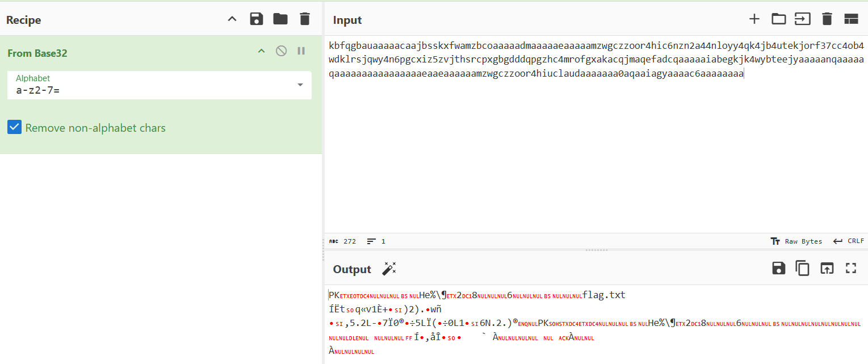Viewport: 868px width, 364px height.
Task: Open the Alphabet dropdown
Action: pyautogui.click(x=300, y=85)
